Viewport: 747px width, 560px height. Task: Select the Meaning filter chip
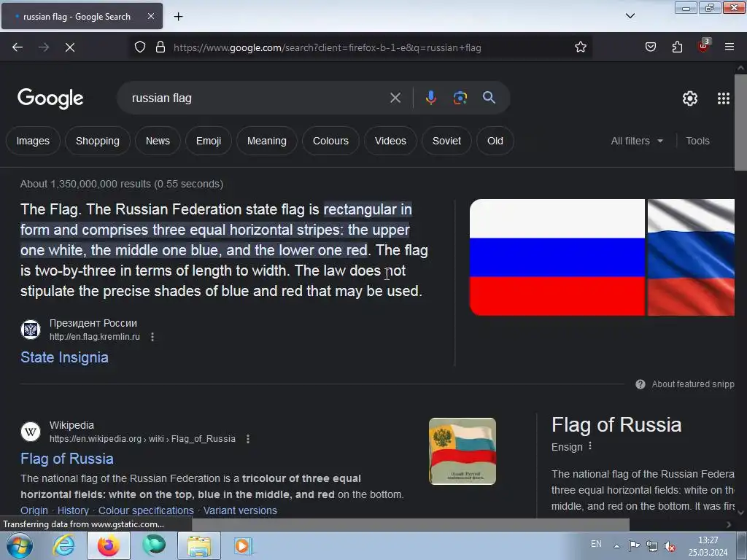(x=267, y=141)
